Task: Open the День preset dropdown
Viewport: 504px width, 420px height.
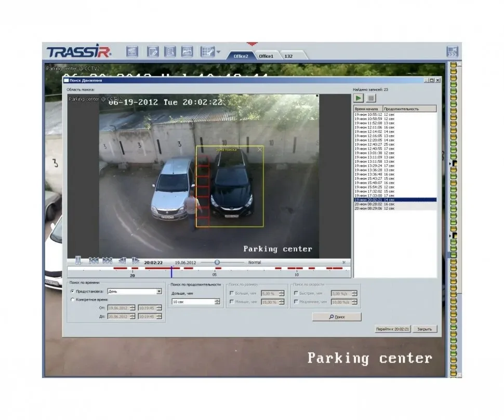Action: coord(160,291)
